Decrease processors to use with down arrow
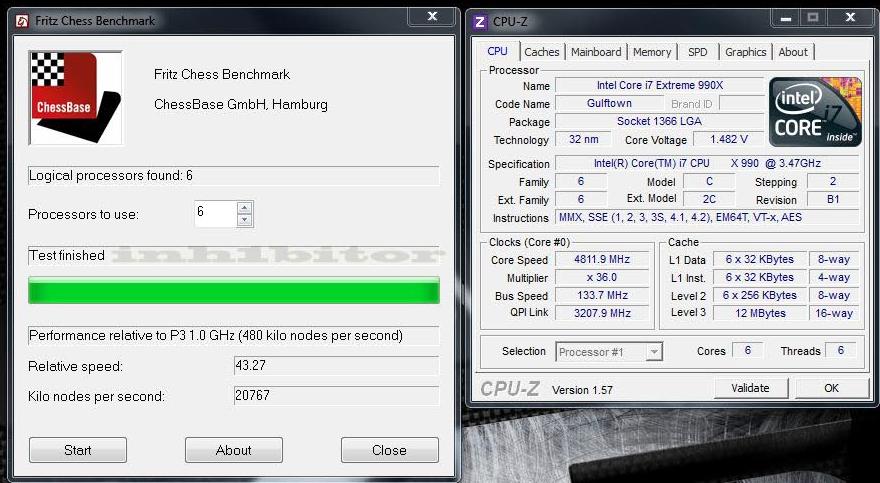Viewport: 880px width, 483px height. 244,219
